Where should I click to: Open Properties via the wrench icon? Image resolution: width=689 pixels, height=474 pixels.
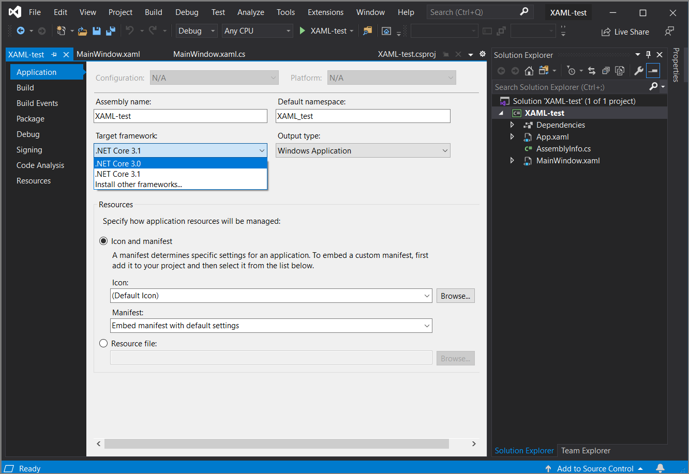click(x=638, y=71)
